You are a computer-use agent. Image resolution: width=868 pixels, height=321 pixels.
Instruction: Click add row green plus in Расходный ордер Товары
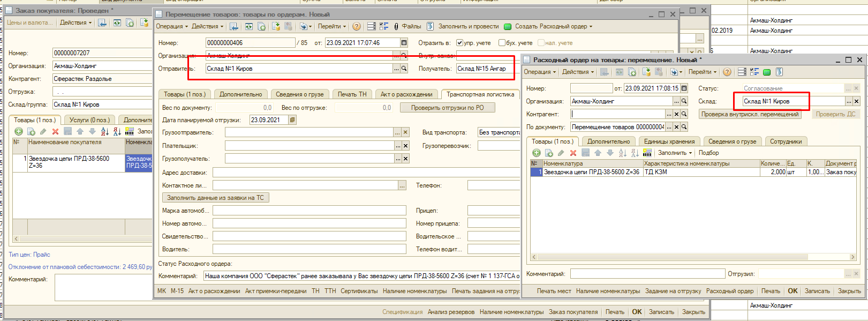coord(536,153)
